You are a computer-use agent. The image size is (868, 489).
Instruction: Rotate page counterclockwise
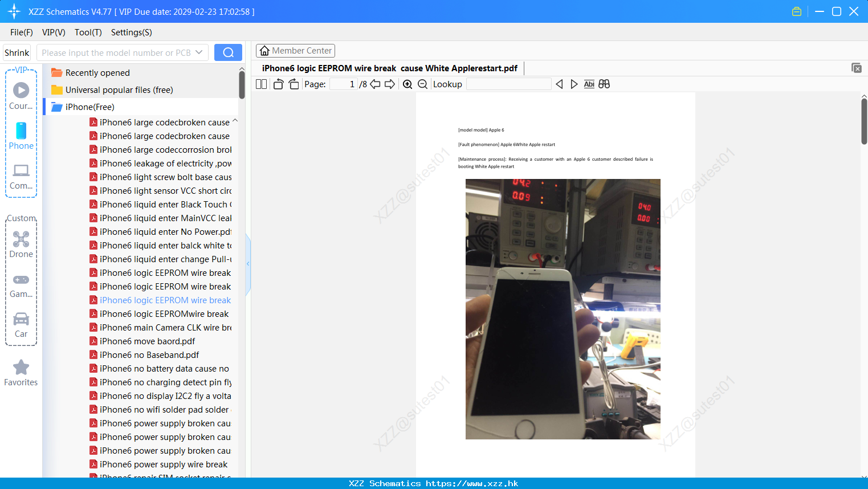click(278, 84)
